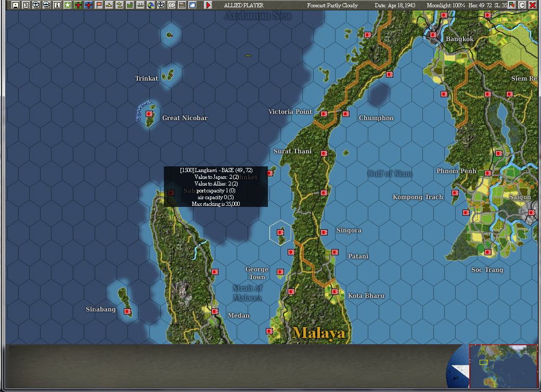Click the '[1500] Langkawi - BASE' tooltip title
Image resolution: width=541 pixels, height=392 pixels.
216,171
